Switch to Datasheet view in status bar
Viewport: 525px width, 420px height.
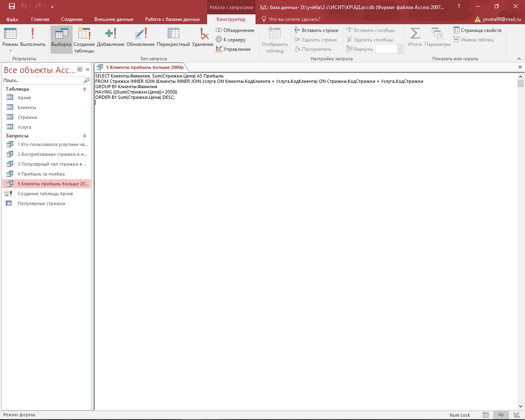(486, 415)
